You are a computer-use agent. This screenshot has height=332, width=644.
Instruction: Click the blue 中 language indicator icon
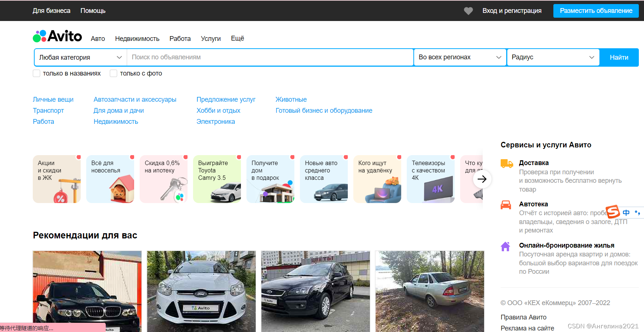[x=626, y=213]
